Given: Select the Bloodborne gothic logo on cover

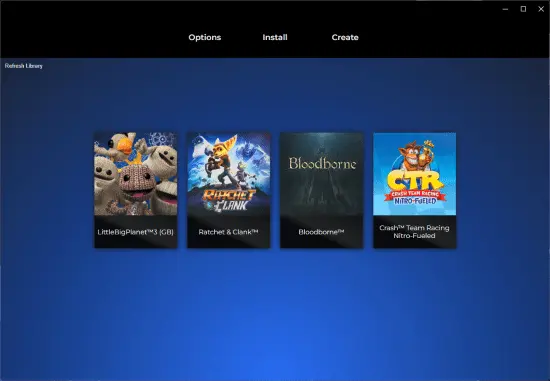Looking at the screenshot, I should [x=322, y=163].
